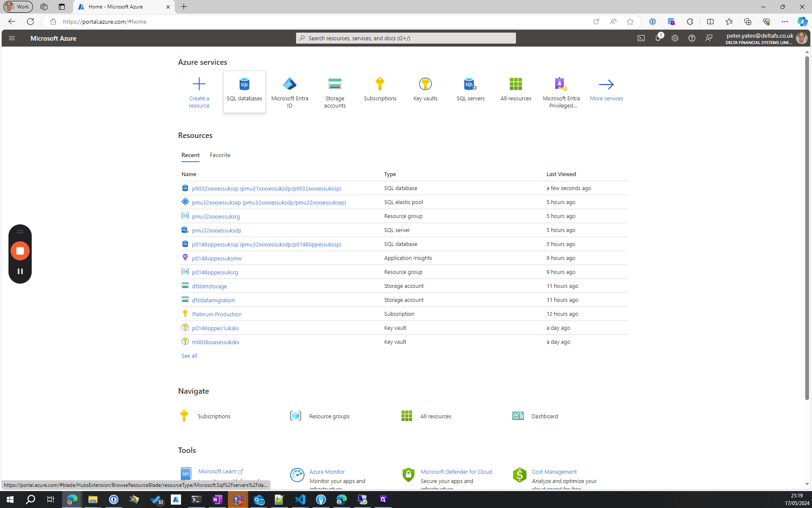812x508 pixels.
Task: Click See all resources link
Action: click(189, 356)
